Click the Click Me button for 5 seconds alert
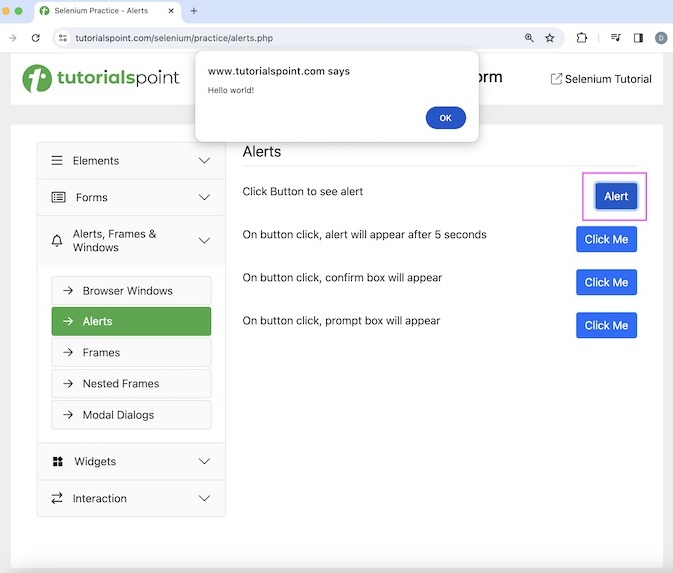This screenshot has width=673, height=573. 606,239
